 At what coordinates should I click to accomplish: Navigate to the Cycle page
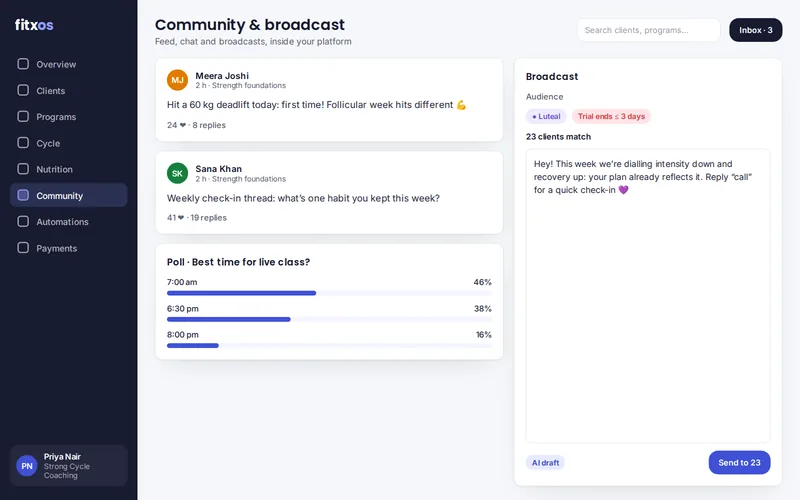coord(68,143)
